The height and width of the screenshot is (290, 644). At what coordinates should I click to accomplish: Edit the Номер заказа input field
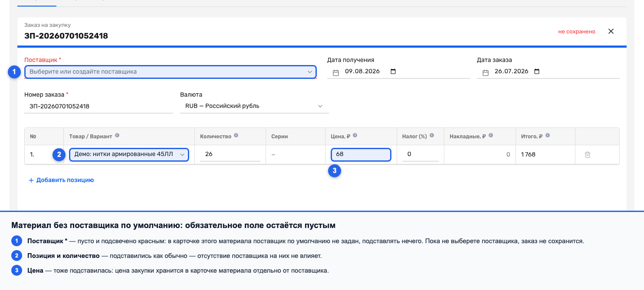pos(99,106)
